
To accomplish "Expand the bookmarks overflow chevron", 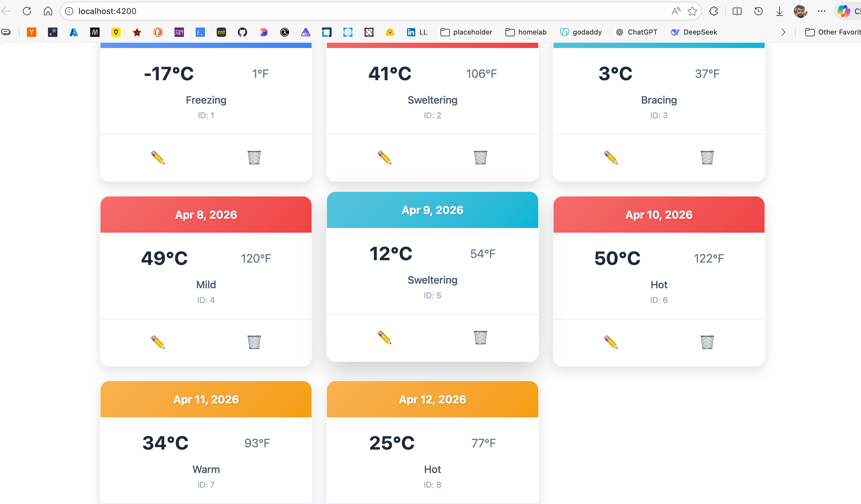I will pos(783,32).
